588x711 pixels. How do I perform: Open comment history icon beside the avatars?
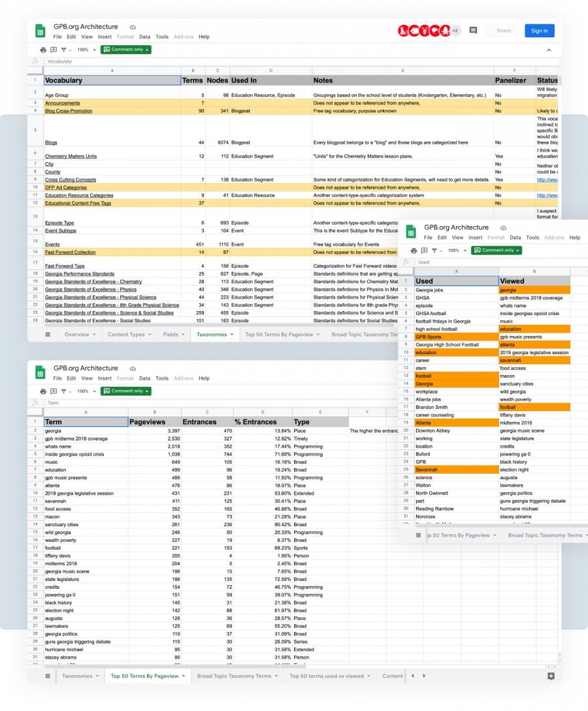[473, 30]
